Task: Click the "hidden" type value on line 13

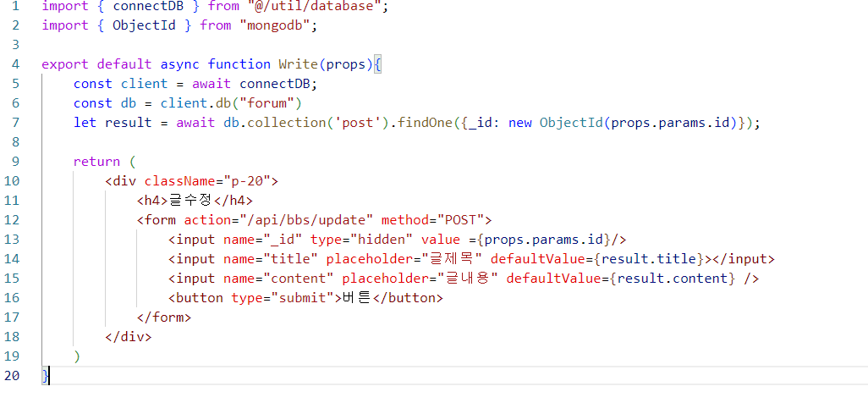Action: [x=382, y=240]
